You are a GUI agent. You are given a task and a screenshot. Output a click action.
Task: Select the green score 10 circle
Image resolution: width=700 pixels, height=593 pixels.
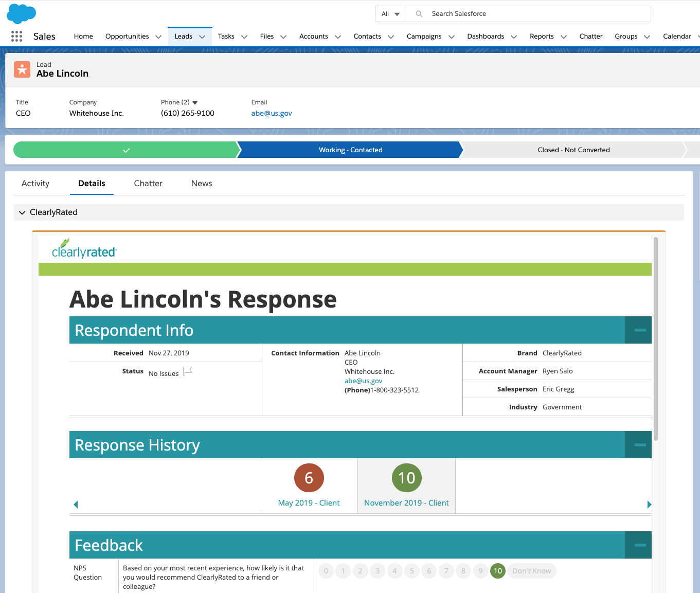[x=407, y=478]
